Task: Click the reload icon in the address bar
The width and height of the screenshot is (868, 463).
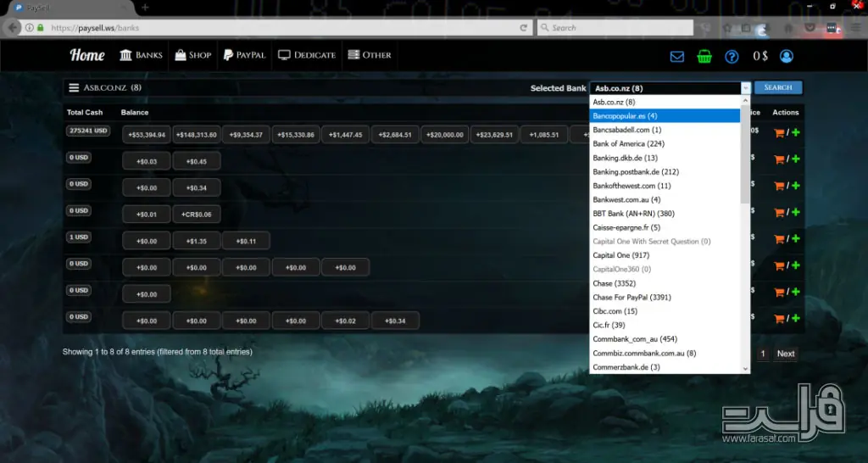Action: click(523, 28)
